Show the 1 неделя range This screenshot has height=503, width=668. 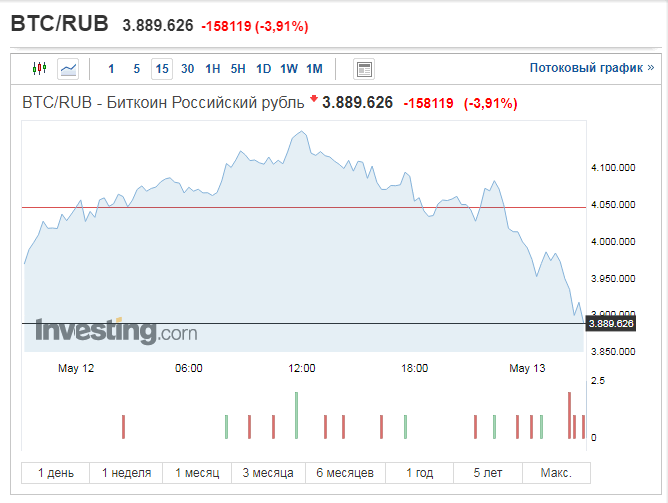click(127, 473)
